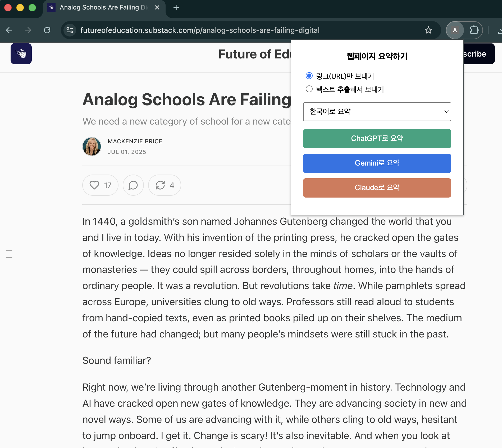Bookmark this page with the star icon
Image resolution: width=502 pixels, height=448 pixels.
(428, 30)
